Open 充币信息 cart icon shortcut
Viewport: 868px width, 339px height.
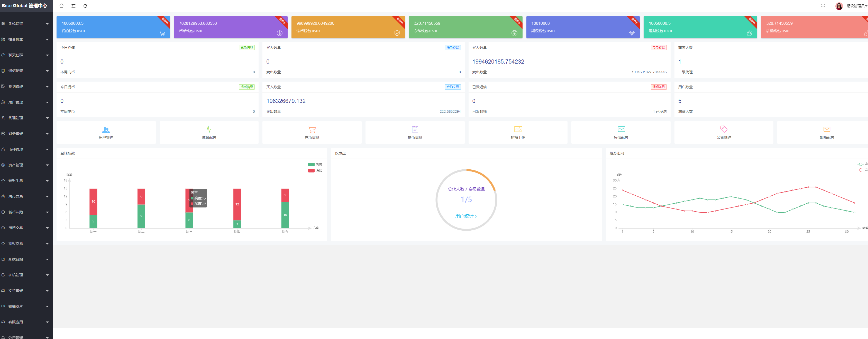pos(312,132)
